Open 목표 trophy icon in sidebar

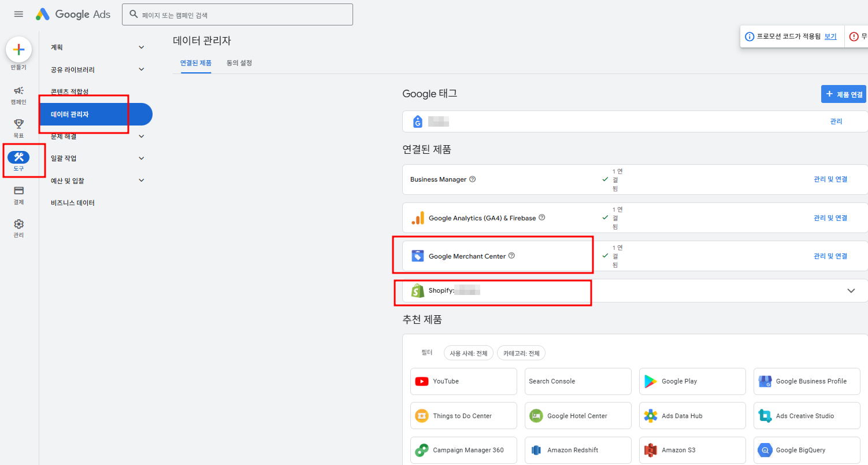(18, 124)
